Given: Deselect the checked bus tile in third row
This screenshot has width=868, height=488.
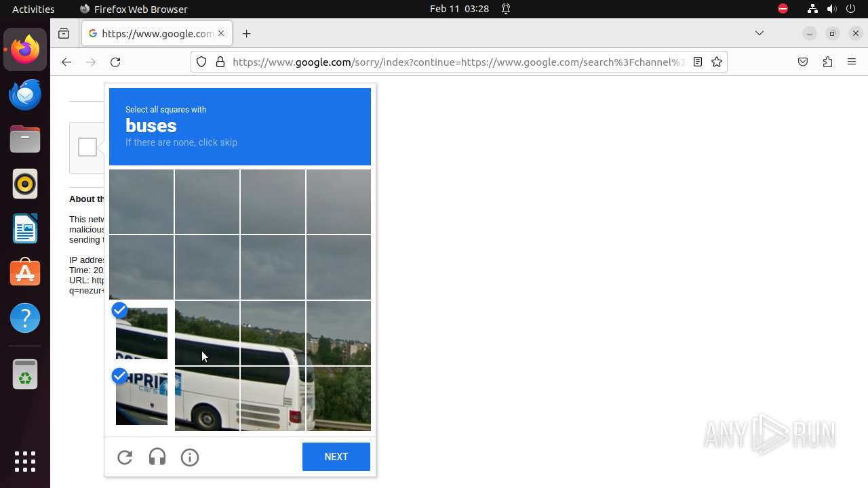Looking at the screenshot, I should [142, 333].
